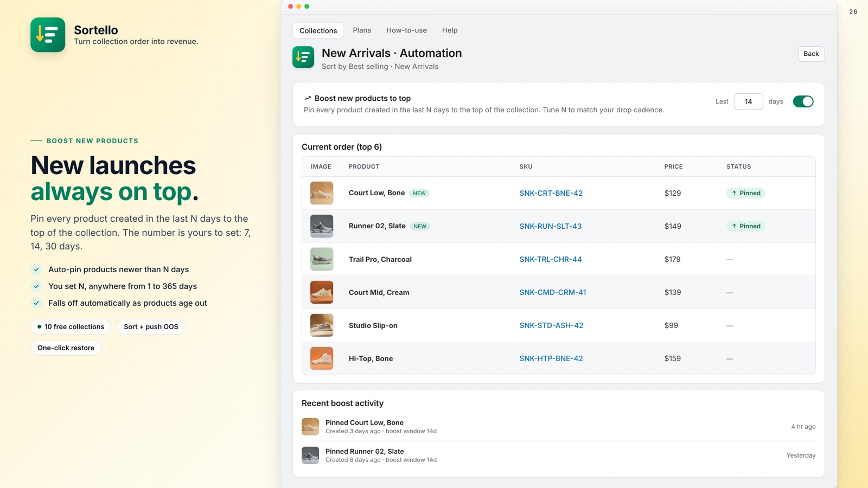Click the 10 free collections pill
Screen dimensions: 868x488
coord(71,327)
